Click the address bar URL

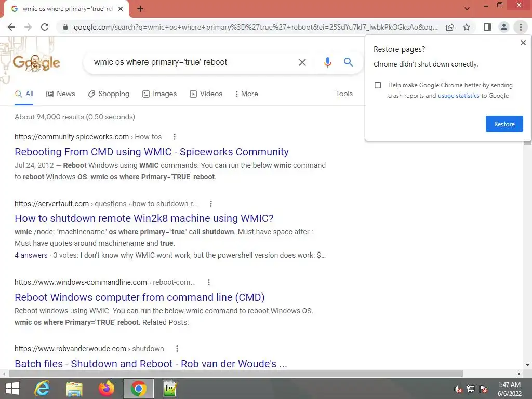tap(256, 27)
